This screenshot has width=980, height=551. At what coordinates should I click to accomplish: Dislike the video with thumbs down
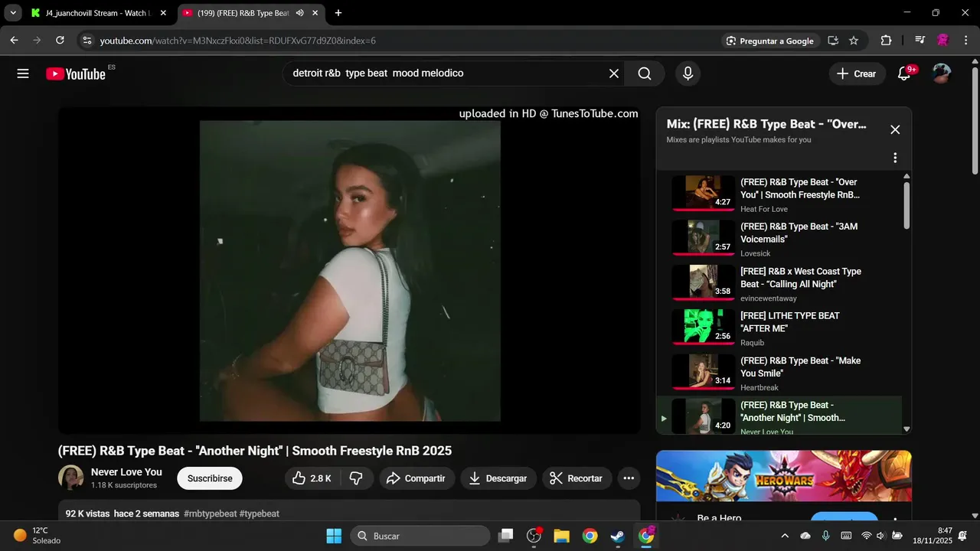coord(356,478)
